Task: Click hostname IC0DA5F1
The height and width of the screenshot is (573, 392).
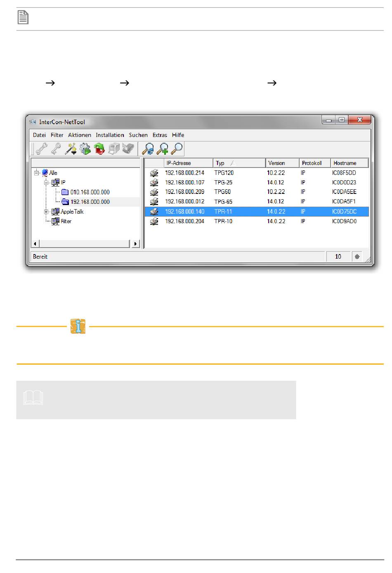Action: (x=344, y=202)
